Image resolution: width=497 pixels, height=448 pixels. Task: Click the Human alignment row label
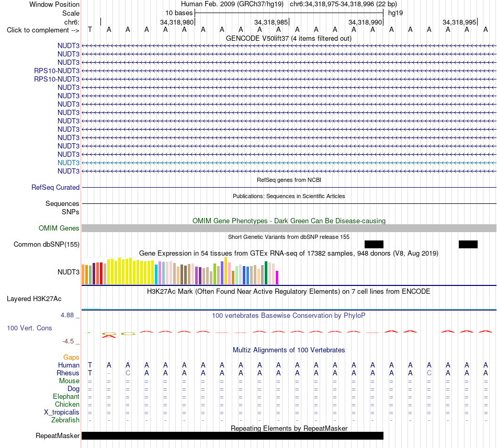(69, 365)
